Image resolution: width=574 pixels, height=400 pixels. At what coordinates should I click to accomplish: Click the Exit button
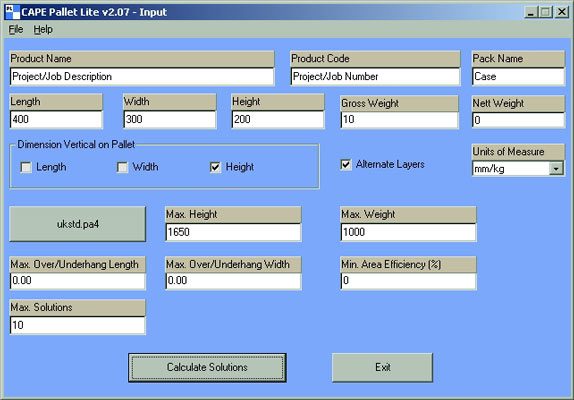tap(383, 367)
